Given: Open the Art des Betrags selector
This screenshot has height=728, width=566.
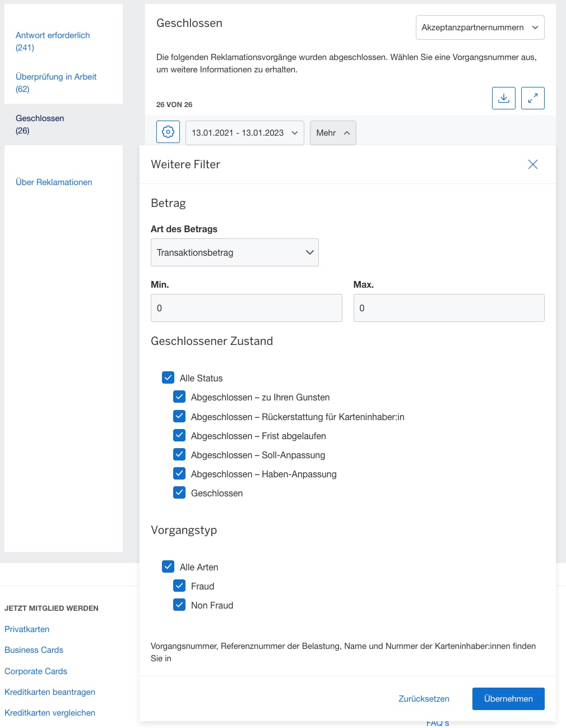Looking at the screenshot, I should [x=234, y=252].
